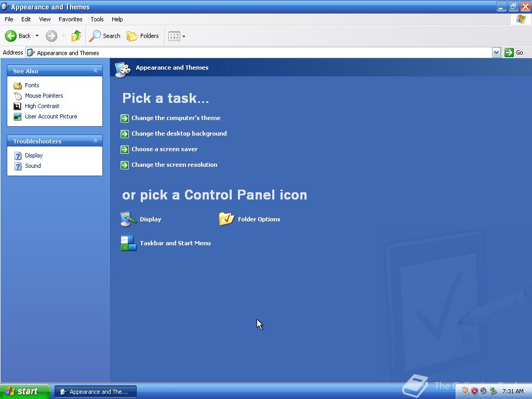
Task: Click arrow icon beside Change the screen resolution
Action: 125,165
